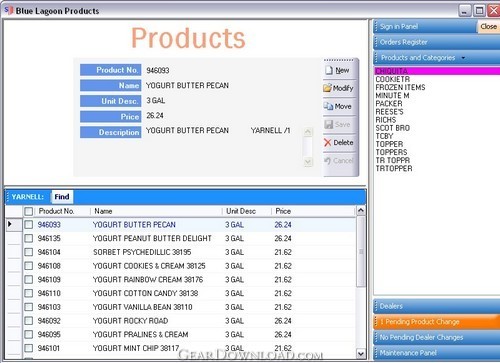Open the Dealers panel
The image size is (500, 363).
pyautogui.click(x=437, y=306)
